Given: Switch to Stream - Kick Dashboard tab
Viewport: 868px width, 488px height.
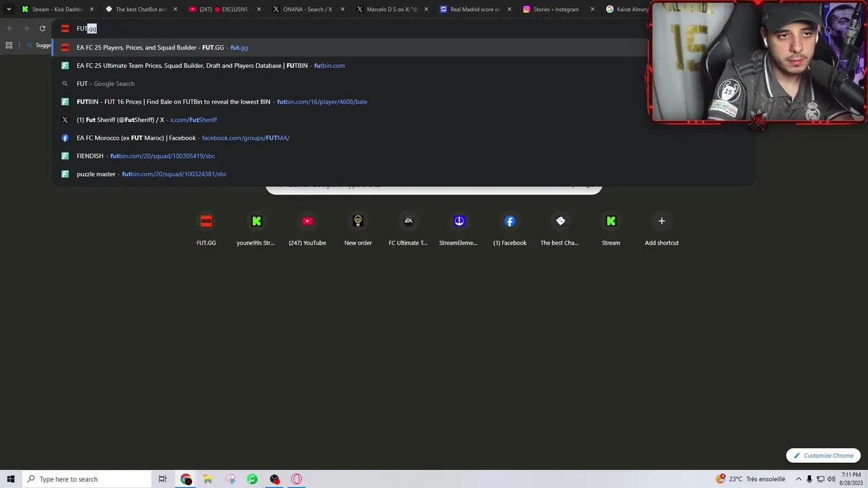Looking at the screenshot, I should click(x=57, y=9).
